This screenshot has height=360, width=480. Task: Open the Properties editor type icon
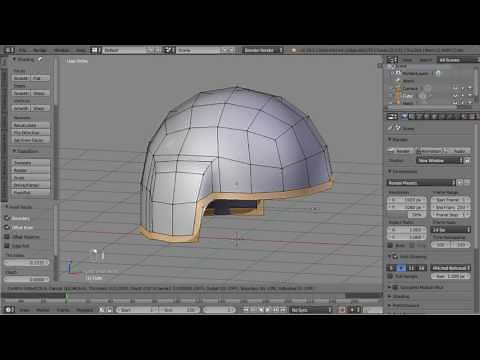(392, 116)
